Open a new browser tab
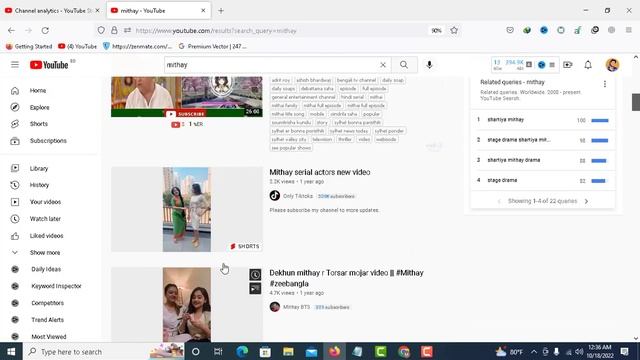 [x=221, y=11]
